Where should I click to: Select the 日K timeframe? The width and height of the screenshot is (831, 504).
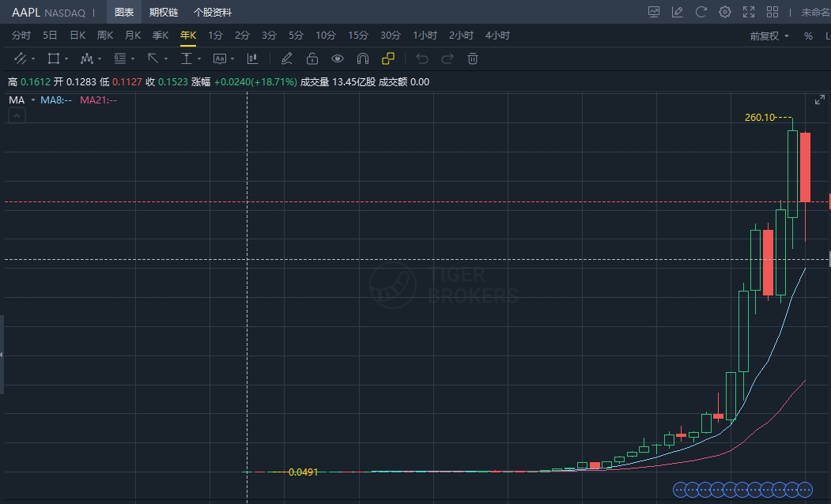point(77,36)
